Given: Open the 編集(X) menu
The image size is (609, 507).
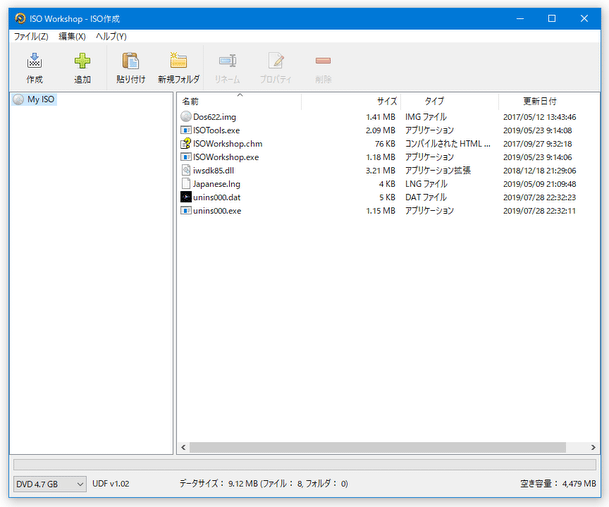Looking at the screenshot, I should point(72,36).
